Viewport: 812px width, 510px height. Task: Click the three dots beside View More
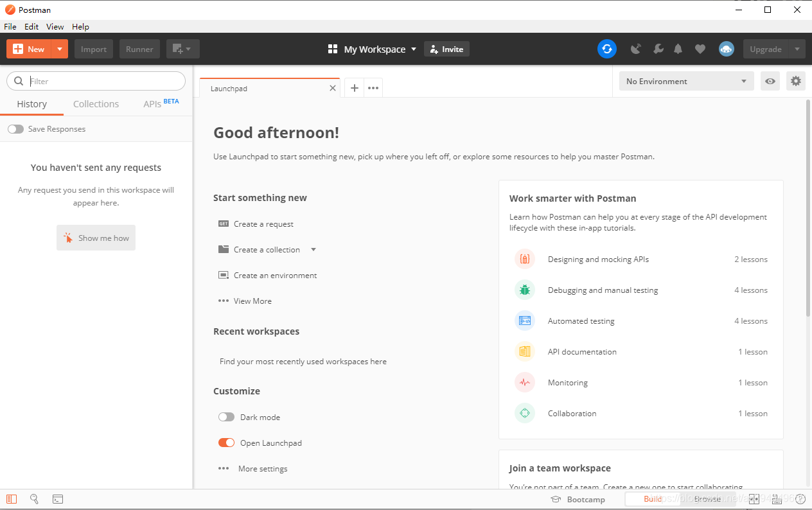[224, 301]
